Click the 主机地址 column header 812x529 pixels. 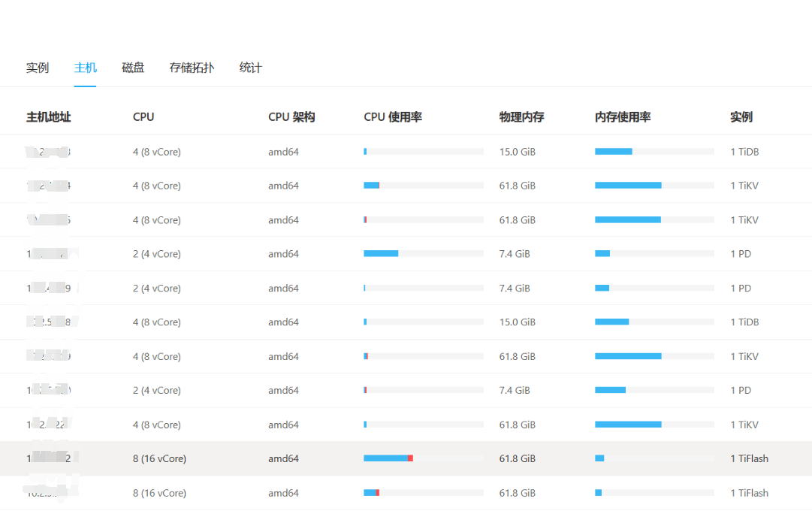[49, 117]
